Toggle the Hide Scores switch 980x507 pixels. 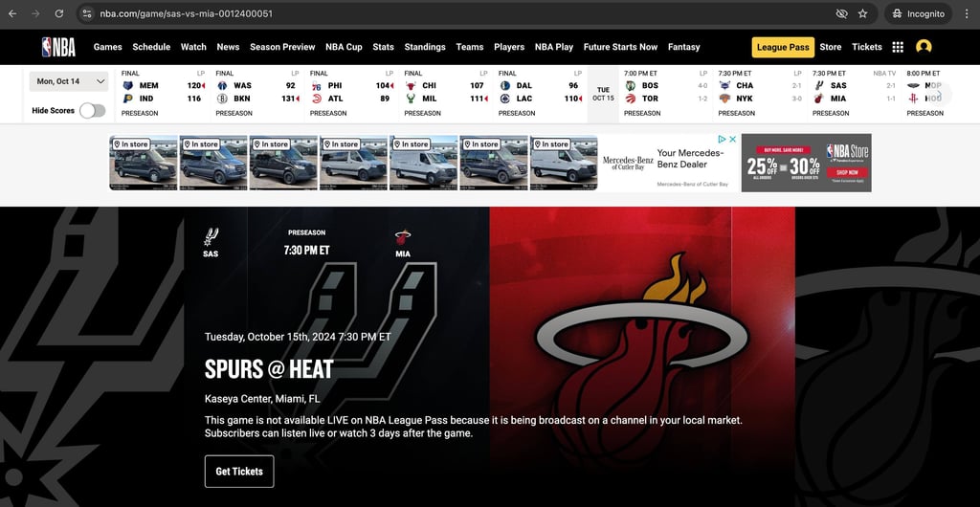coord(93,111)
